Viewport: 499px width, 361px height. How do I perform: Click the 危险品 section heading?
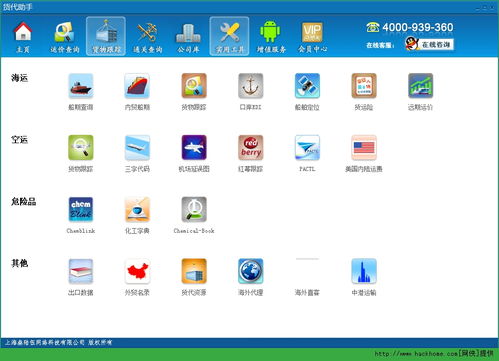pos(23,201)
